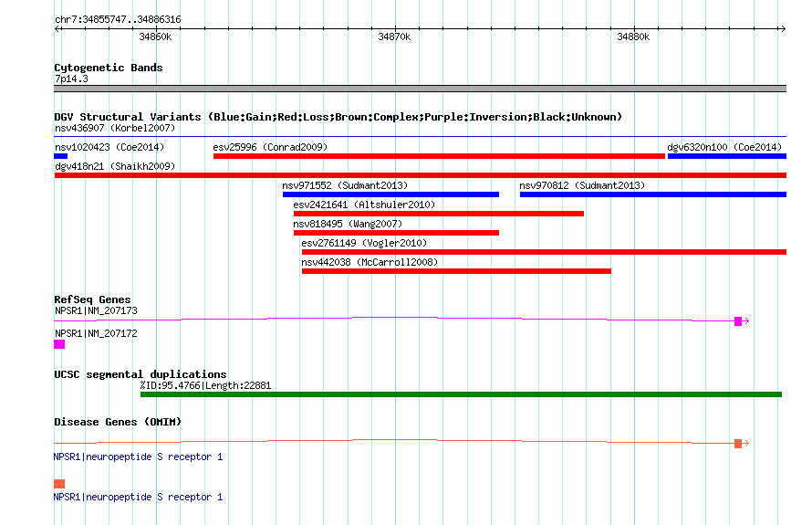The height and width of the screenshot is (525, 812).
Task: Open the second NPSR1 neuropeptide S receptor 1 link
Action: point(139,497)
